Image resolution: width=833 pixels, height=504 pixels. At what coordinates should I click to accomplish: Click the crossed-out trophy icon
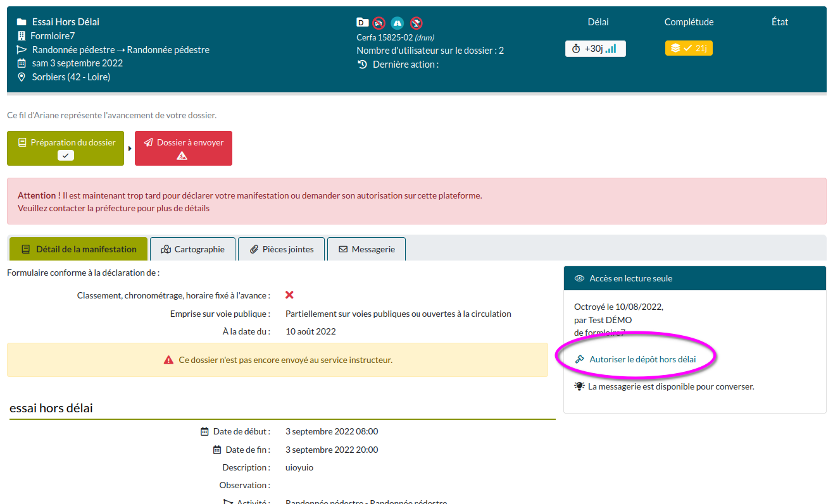[416, 23]
